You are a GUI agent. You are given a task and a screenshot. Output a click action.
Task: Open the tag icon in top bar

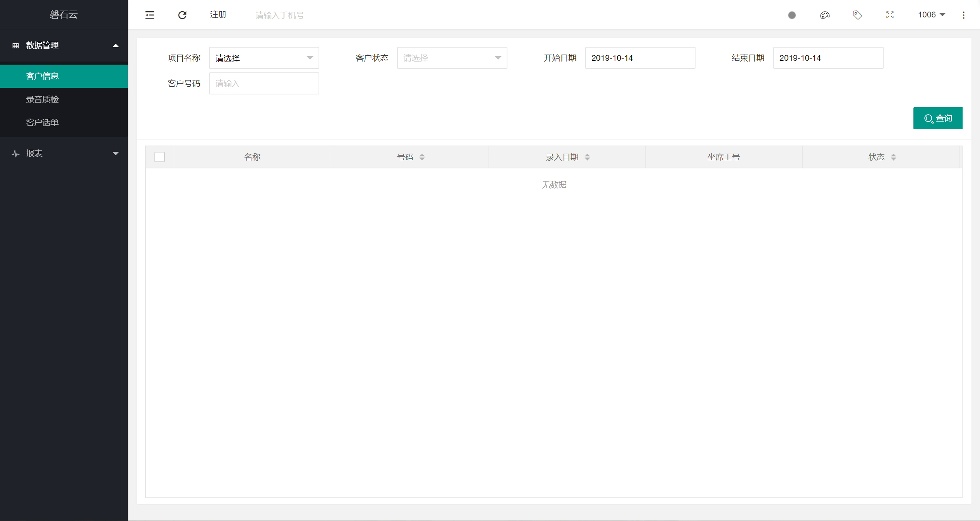pos(857,15)
